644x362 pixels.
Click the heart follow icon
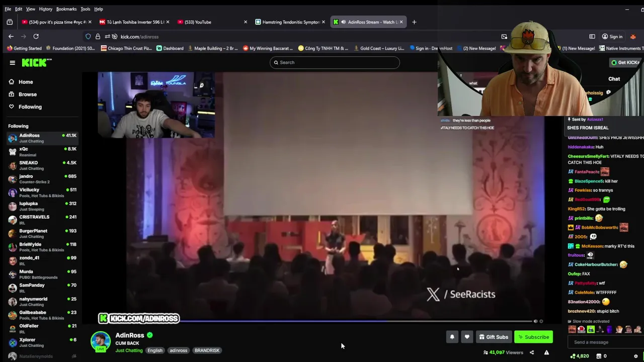(467, 337)
